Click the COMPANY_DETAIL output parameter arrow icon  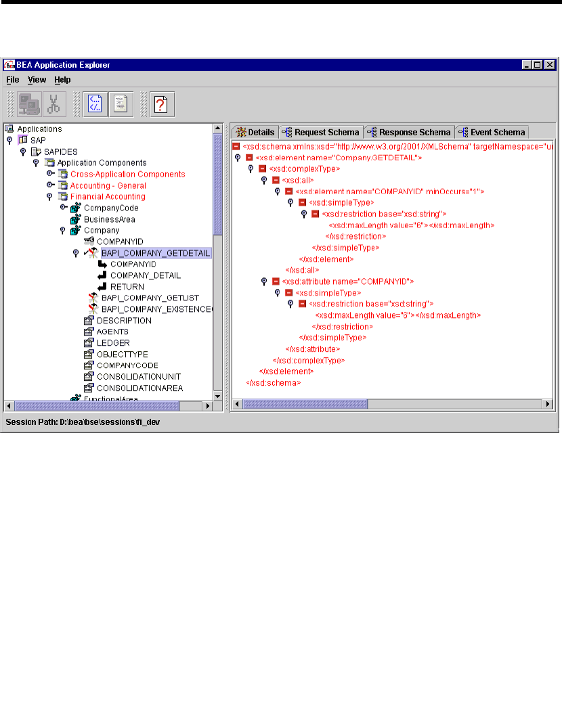[x=103, y=275]
